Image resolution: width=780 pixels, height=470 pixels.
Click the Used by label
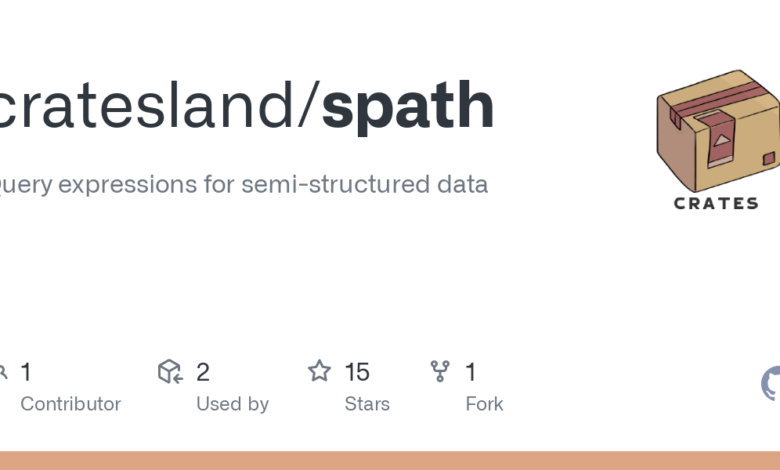coord(232,404)
